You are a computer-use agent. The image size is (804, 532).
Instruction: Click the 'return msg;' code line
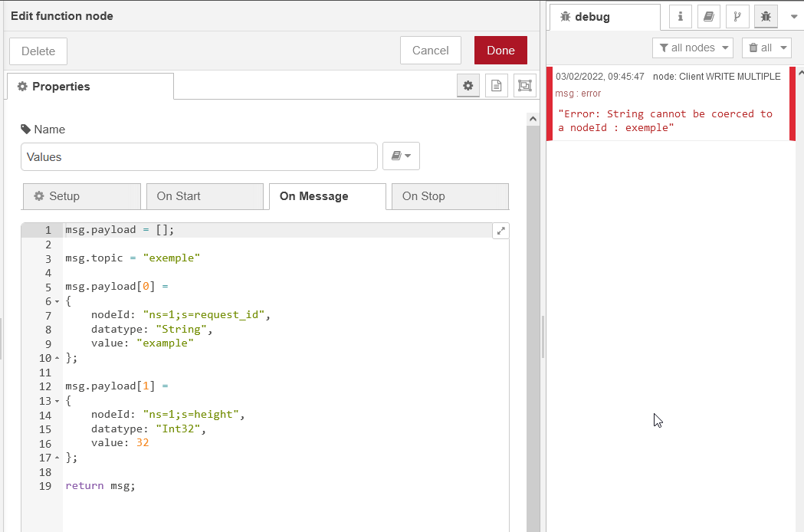(100, 485)
